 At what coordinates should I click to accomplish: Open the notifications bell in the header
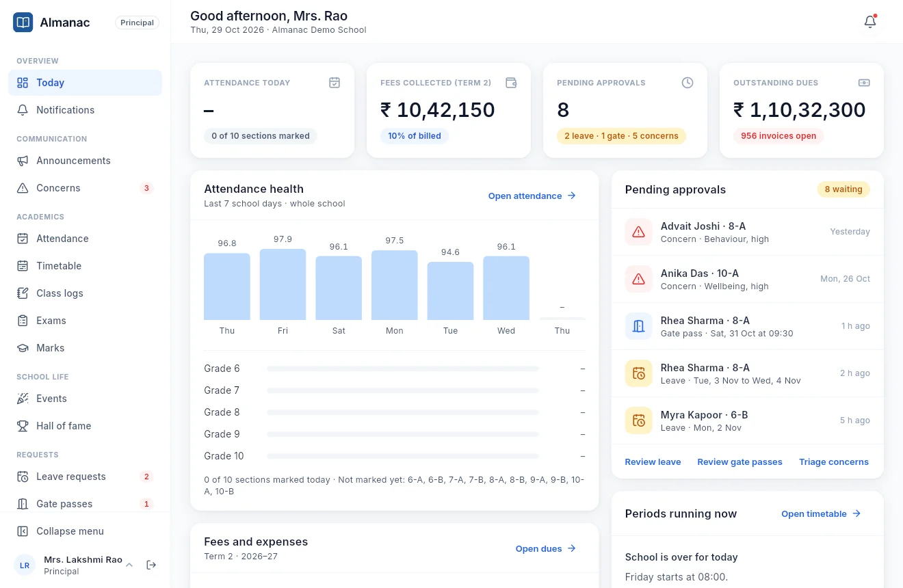(x=870, y=22)
